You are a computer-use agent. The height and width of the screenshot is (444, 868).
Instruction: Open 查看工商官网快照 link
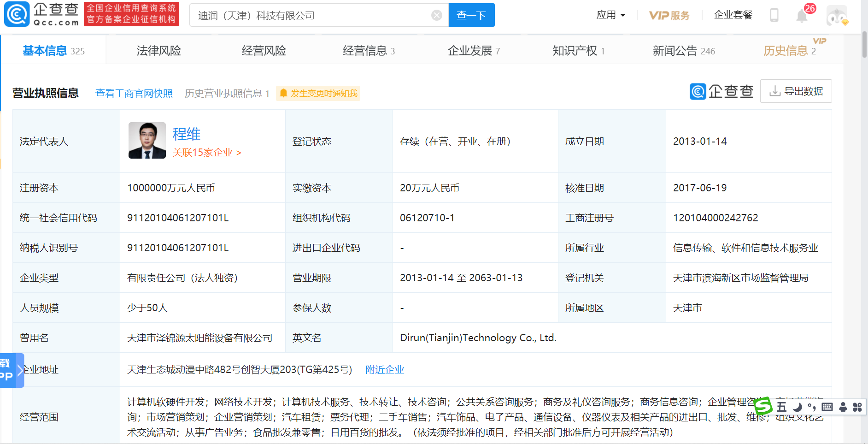(134, 94)
